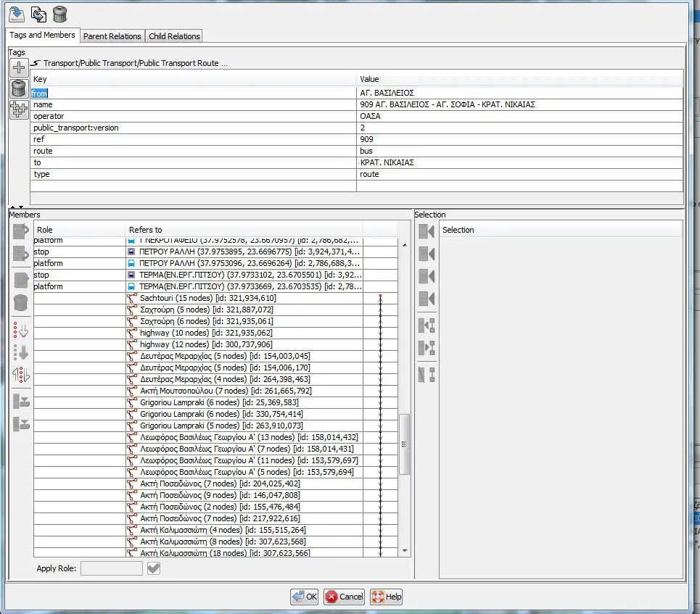Click the Cancel button
700x614 pixels.
344,597
